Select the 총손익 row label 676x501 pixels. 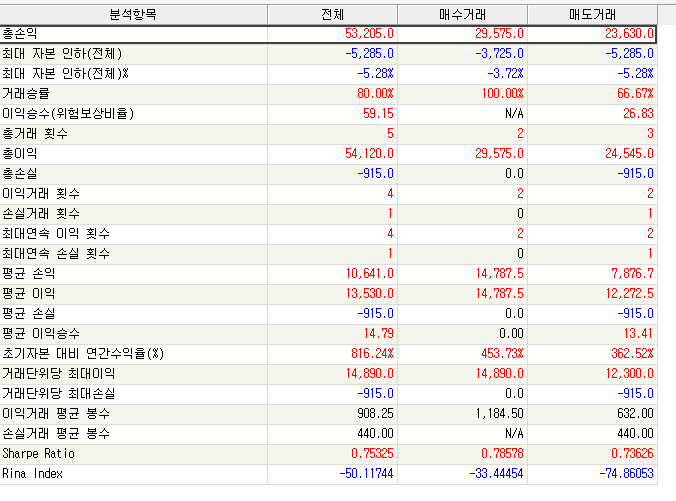(20, 34)
